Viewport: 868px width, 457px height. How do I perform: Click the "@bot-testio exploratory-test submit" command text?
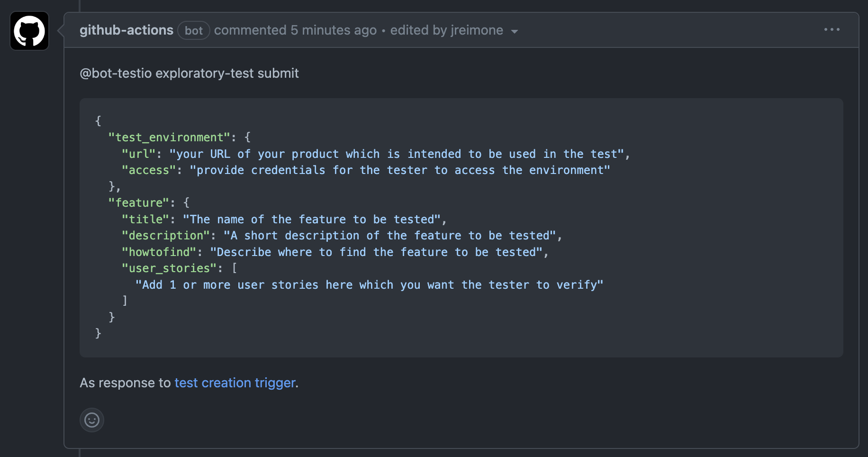coord(189,73)
